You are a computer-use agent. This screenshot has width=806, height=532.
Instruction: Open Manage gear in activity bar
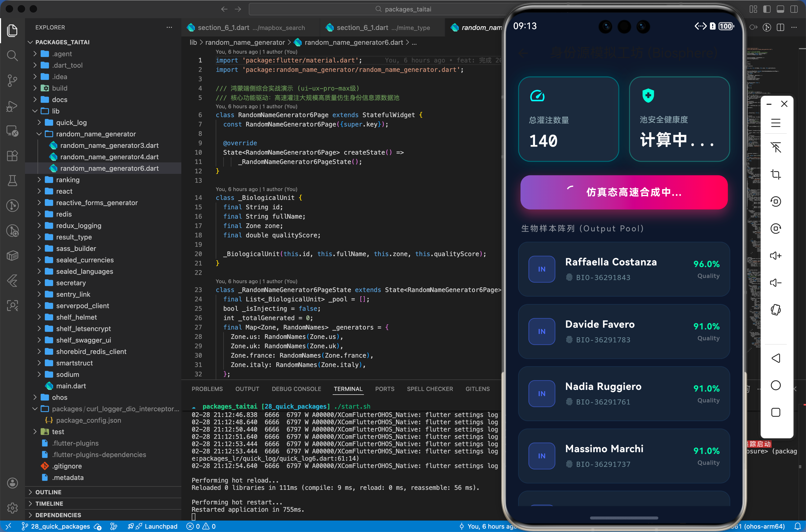[12, 508]
